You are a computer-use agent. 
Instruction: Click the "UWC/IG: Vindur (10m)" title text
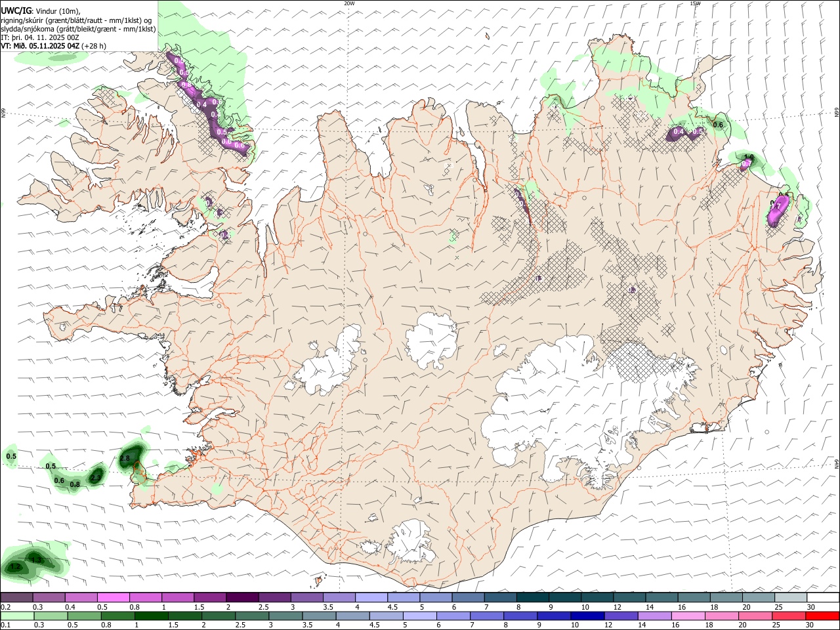pos(40,11)
